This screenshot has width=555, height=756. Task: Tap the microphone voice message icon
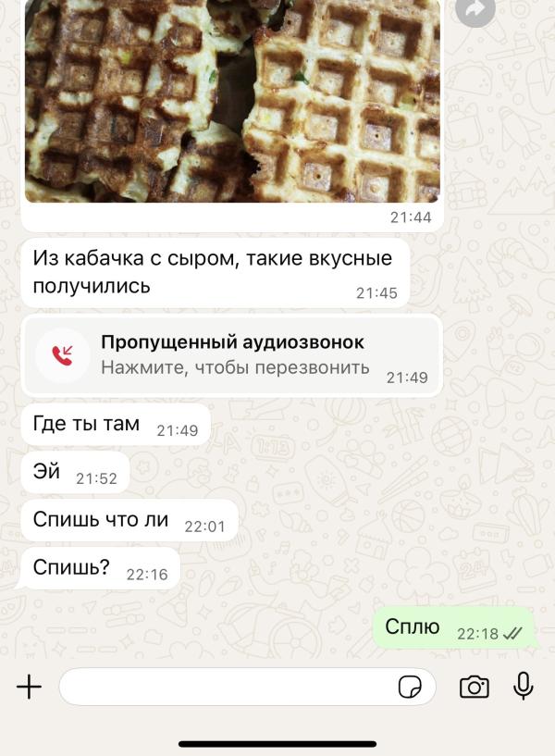(x=524, y=686)
